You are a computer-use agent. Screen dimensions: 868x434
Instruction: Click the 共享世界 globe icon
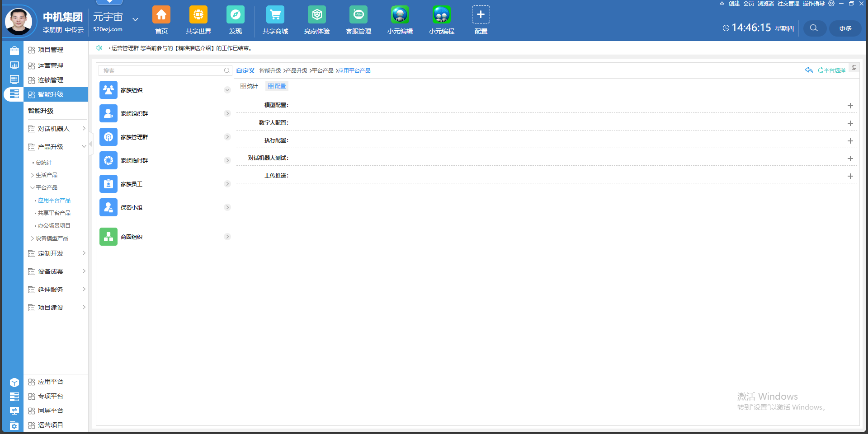point(198,15)
